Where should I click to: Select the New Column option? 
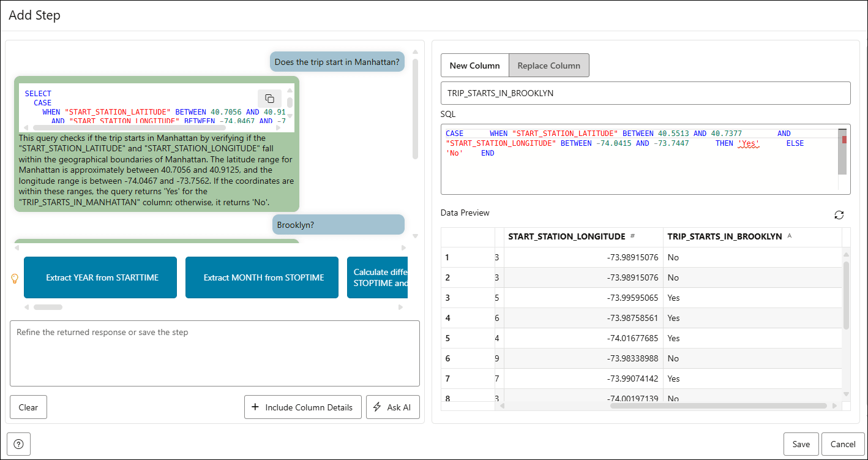[474, 66]
